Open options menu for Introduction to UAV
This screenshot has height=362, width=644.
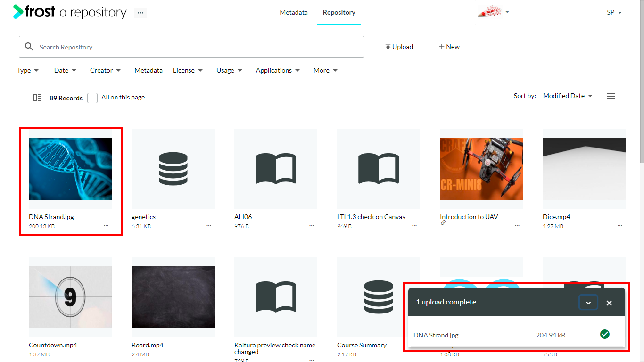[x=517, y=226]
